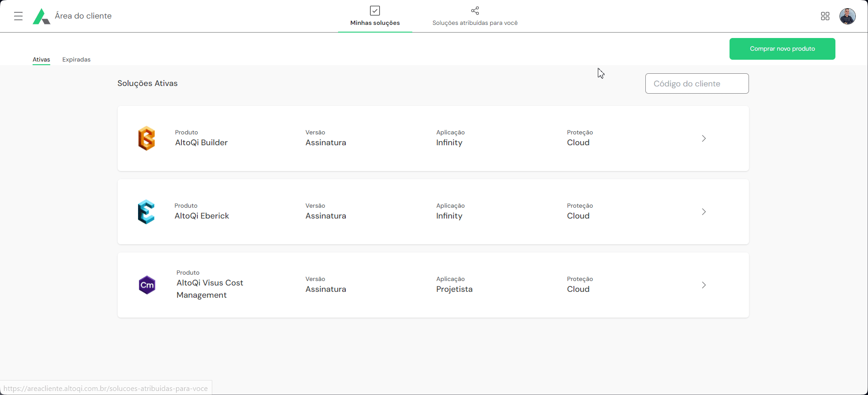Click the AltoQi Builder product icon

(146, 138)
